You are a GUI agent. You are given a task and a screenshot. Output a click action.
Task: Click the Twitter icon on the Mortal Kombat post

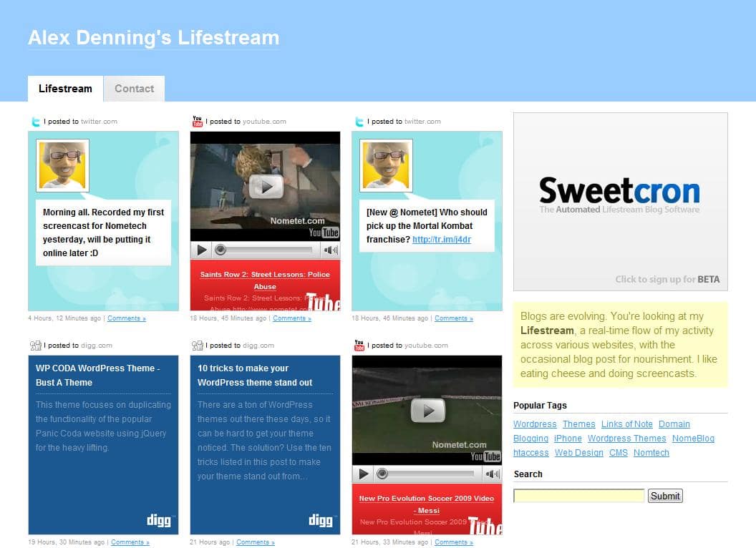click(359, 121)
